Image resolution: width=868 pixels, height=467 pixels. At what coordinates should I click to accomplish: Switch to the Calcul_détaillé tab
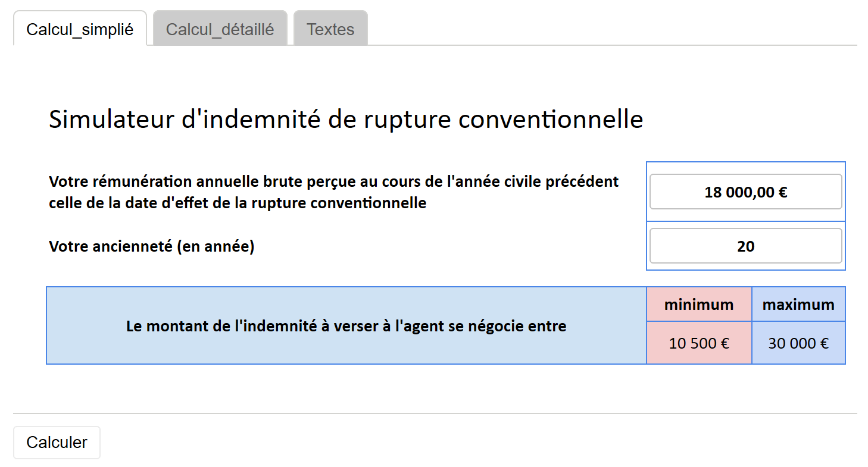[220, 29]
